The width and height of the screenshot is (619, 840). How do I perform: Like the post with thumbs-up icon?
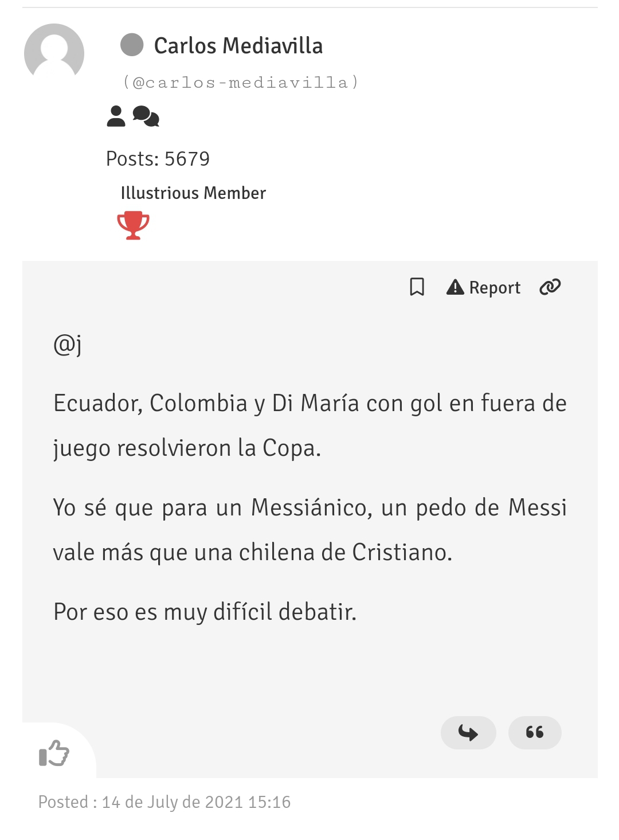pos(54,753)
